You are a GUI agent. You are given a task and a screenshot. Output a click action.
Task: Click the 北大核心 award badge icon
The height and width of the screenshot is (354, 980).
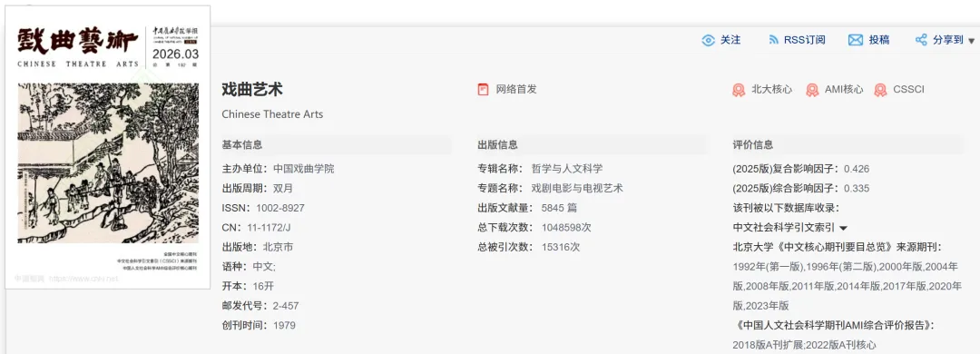[739, 90]
